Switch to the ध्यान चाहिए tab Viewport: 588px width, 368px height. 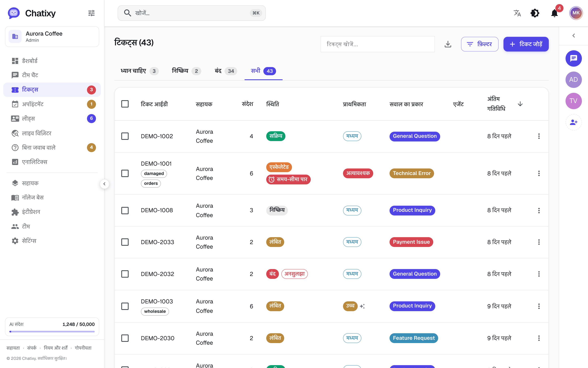(139, 71)
